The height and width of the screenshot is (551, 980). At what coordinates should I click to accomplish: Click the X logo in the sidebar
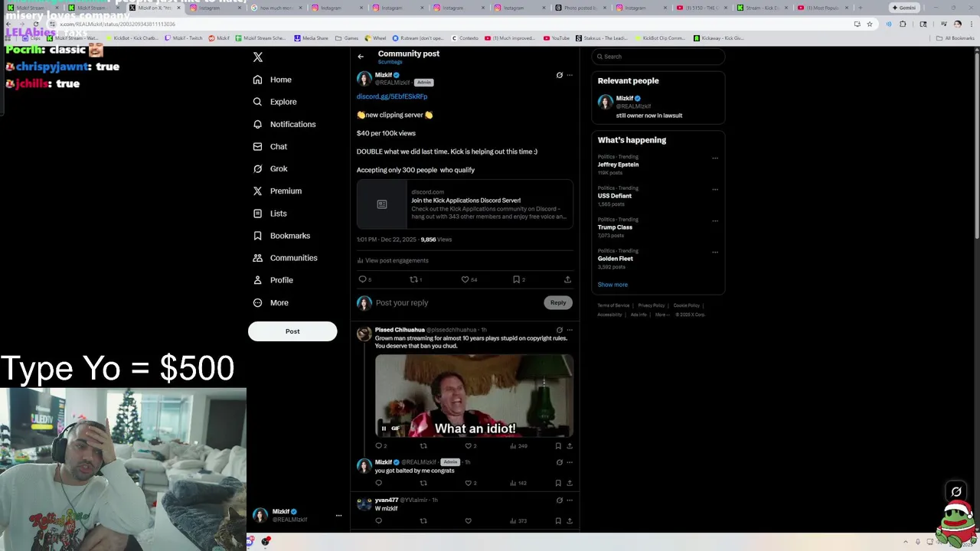pyautogui.click(x=258, y=57)
